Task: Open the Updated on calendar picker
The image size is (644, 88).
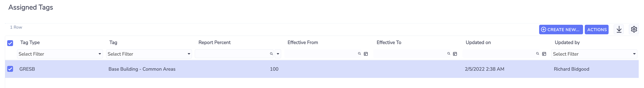Action: point(544,54)
